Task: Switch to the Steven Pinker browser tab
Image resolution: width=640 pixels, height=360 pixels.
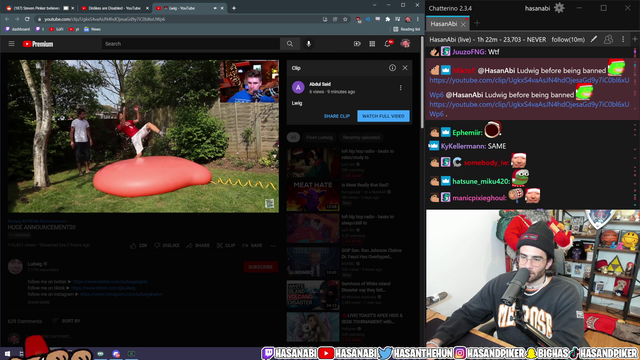Action: tap(37, 8)
